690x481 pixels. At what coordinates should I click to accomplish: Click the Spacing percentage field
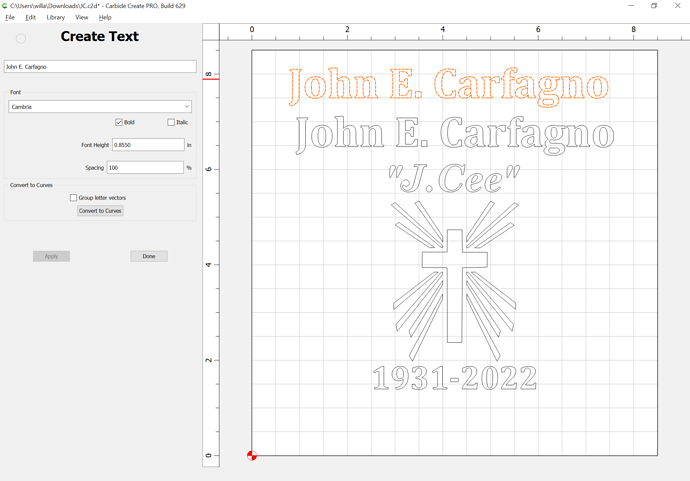145,168
